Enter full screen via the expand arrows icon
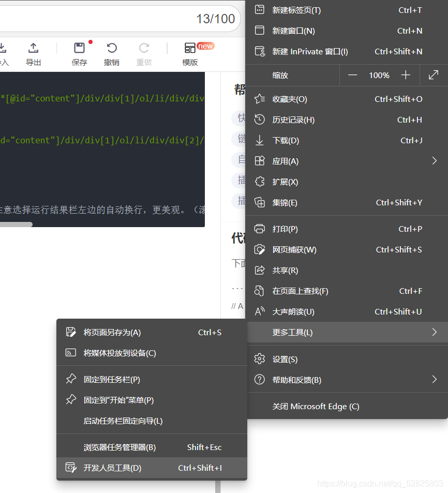448x493 pixels. 433,75
